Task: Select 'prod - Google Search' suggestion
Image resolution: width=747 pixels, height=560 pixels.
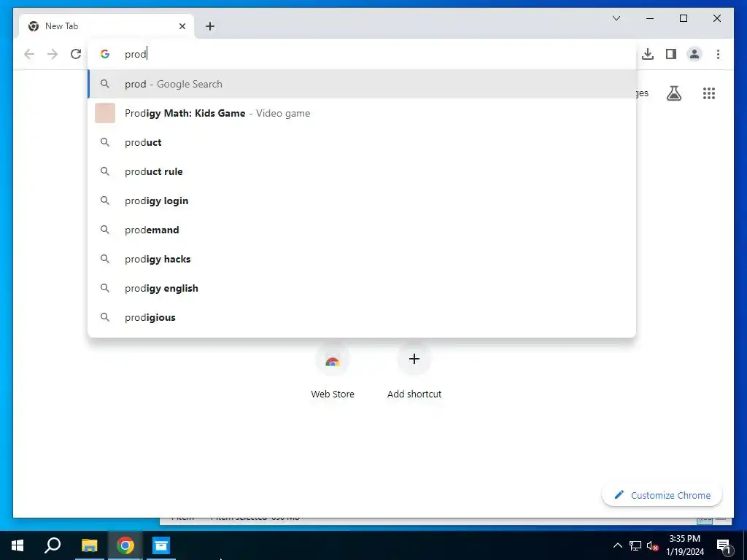Action: point(362,85)
